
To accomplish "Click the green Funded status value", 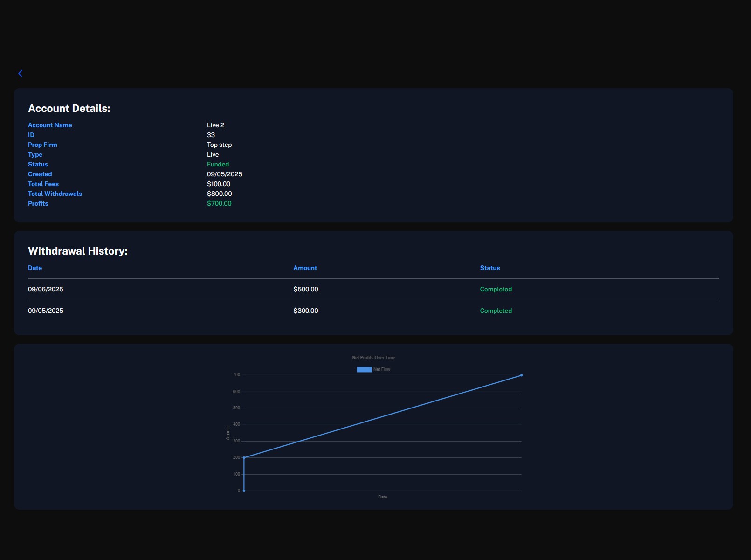I will coord(218,165).
